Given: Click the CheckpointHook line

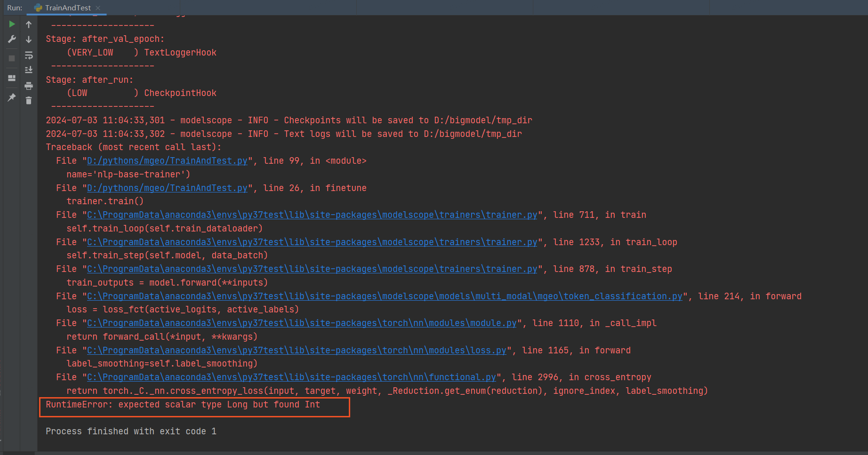Looking at the screenshot, I should pos(141,93).
